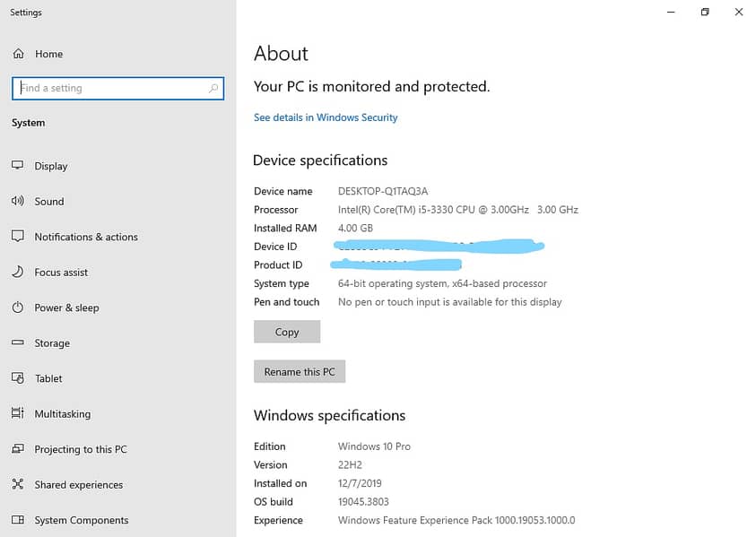The width and height of the screenshot is (756, 537).
Task: Click the 4.00 GB RAM value
Action: click(355, 228)
